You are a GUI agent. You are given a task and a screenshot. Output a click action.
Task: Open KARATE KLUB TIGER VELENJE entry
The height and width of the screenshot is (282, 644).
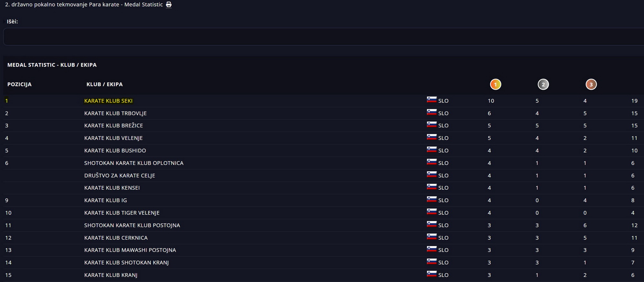click(x=122, y=213)
